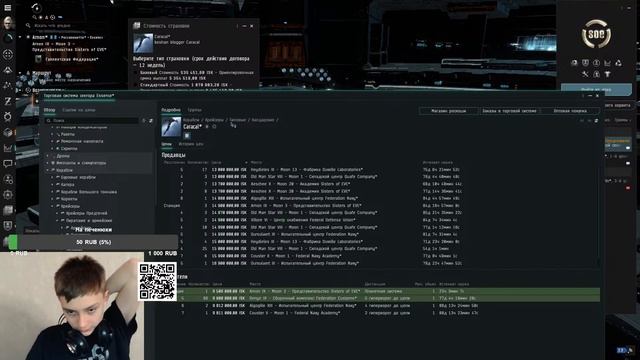Switch to the Цены sub-tab
Screen dimensions: 640x360
(x=166, y=144)
